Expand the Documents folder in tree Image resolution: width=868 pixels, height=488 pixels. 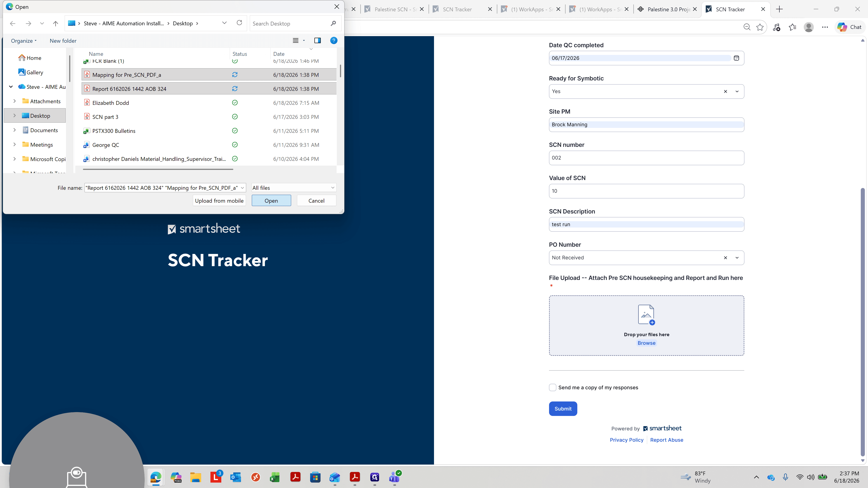tap(14, 130)
